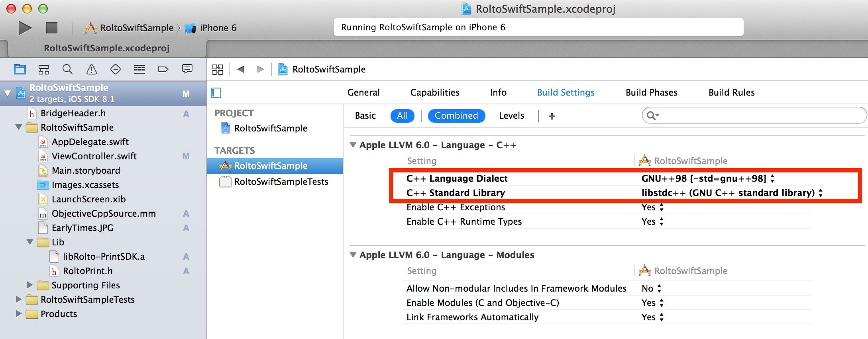Screen dimensions: 868x339
Task: Open LaunchScreen.xib
Action: [88, 199]
